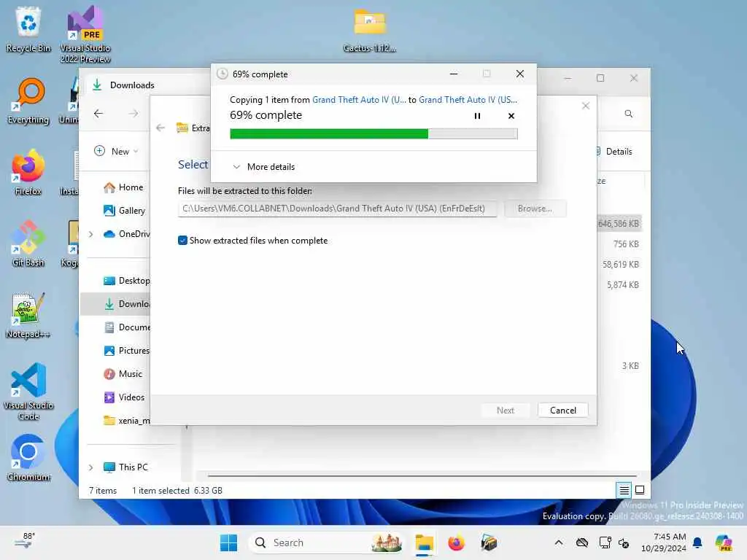Open the Git Bash desktop shortcut
This screenshot has width=747, height=560.
[28, 244]
